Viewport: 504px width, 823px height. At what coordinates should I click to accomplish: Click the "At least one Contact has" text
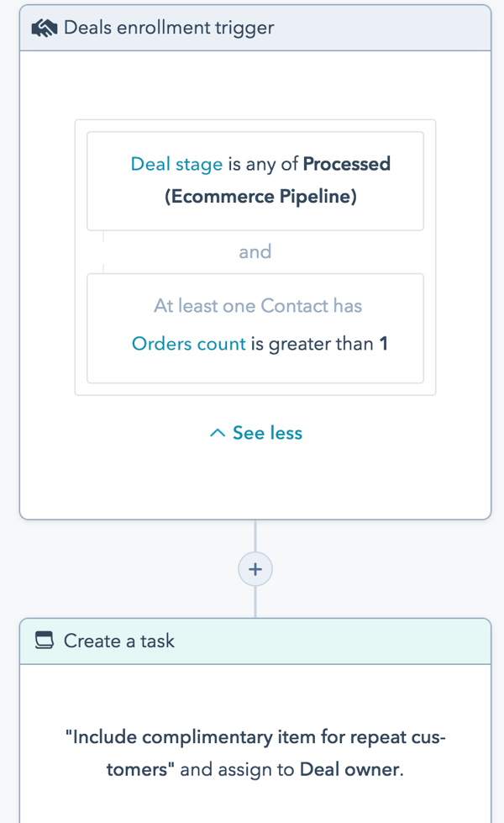pyautogui.click(x=257, y=306)
